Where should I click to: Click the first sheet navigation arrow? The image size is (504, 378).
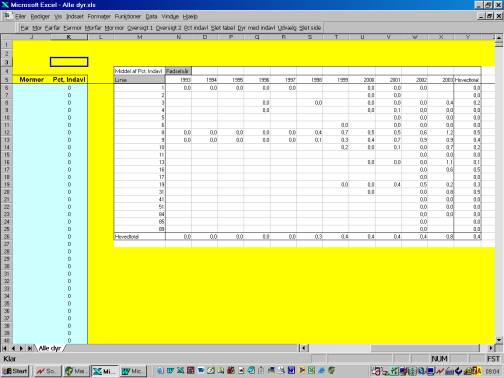[x=4, y=348]
